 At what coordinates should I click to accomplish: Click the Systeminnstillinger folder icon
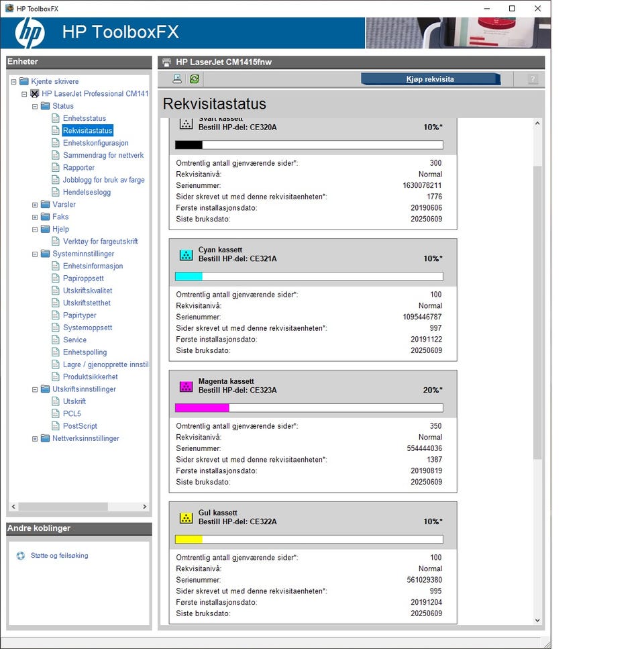coord(46,254)
